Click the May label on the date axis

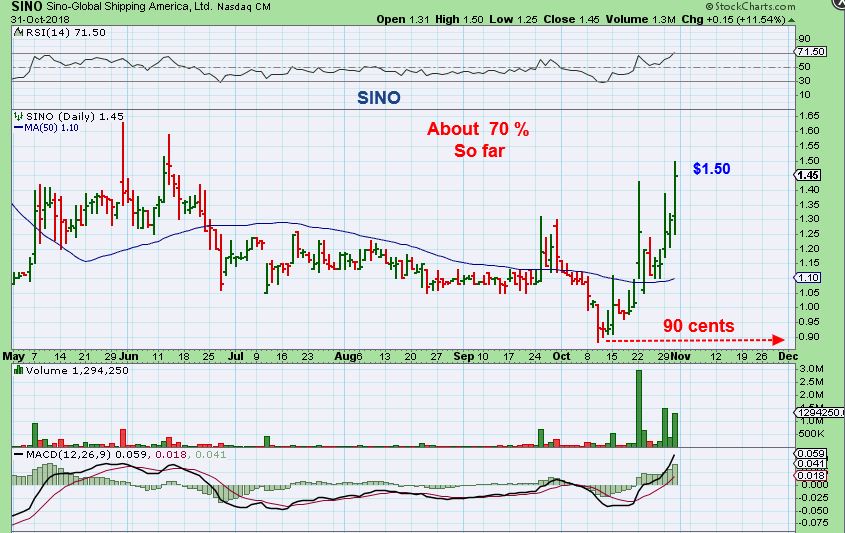[x=13, y=356]
